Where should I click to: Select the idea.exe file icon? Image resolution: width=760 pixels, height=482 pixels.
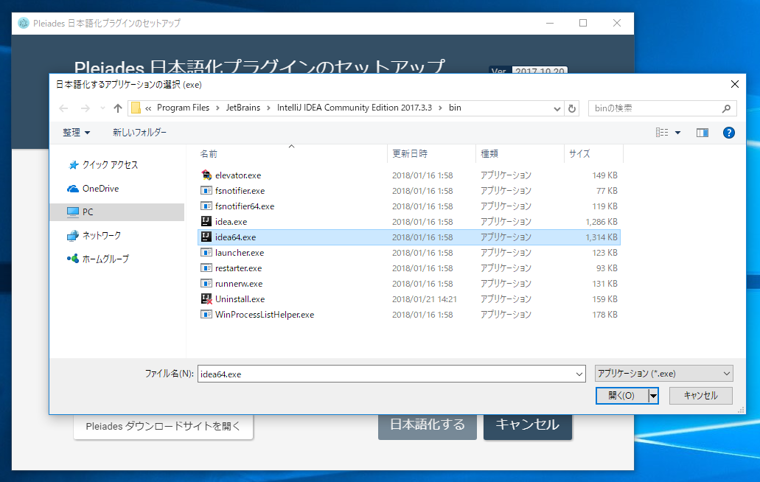pos(206,222)
